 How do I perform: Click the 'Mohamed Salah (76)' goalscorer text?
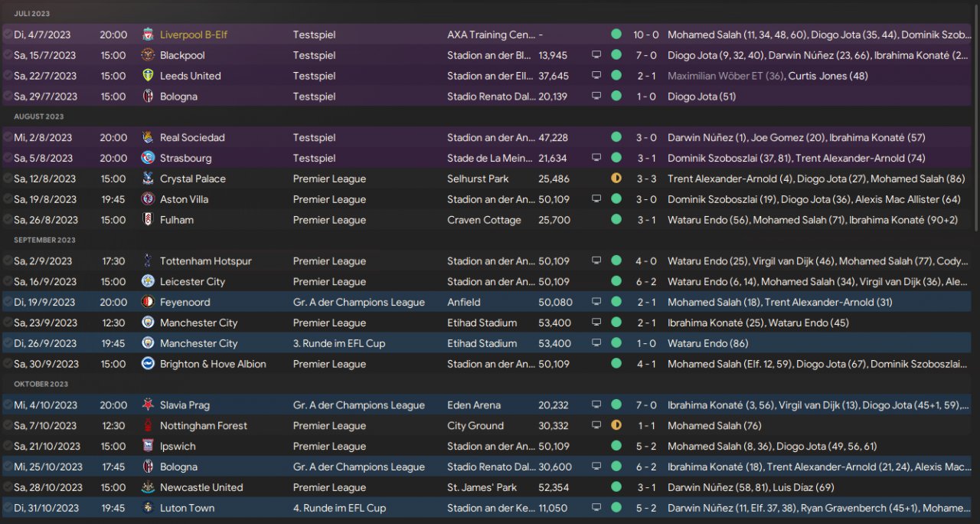[714, 426]
